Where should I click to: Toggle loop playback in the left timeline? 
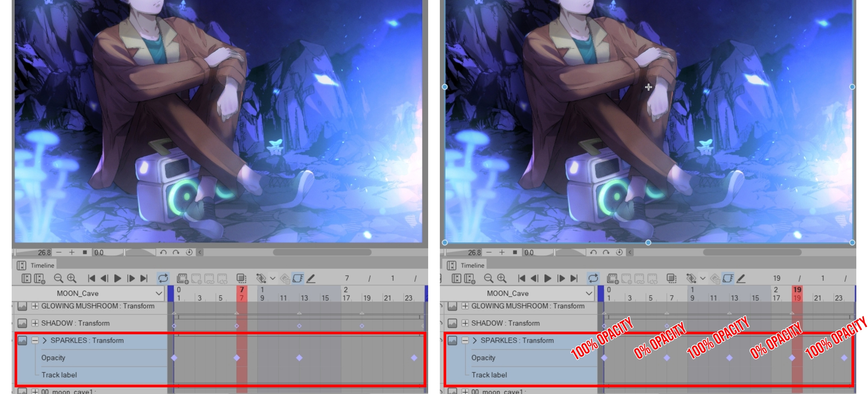pyautogui.click(x=163, y=278)
